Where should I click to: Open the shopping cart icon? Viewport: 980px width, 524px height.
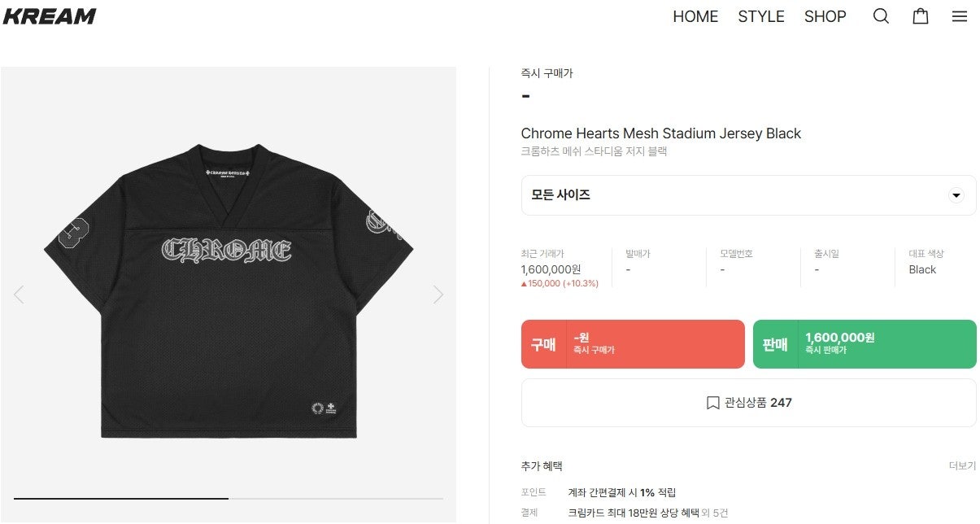pyautogui.click(x=920, y=15)
